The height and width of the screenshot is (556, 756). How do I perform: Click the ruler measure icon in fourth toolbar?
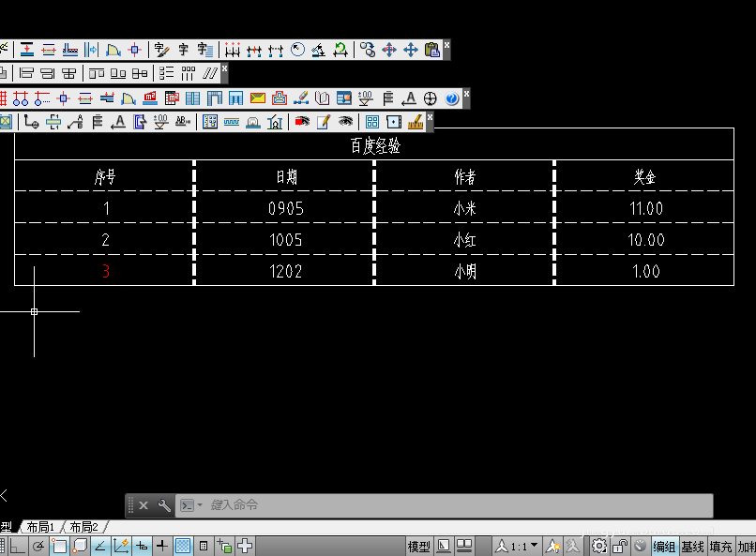tap(416, 122)
